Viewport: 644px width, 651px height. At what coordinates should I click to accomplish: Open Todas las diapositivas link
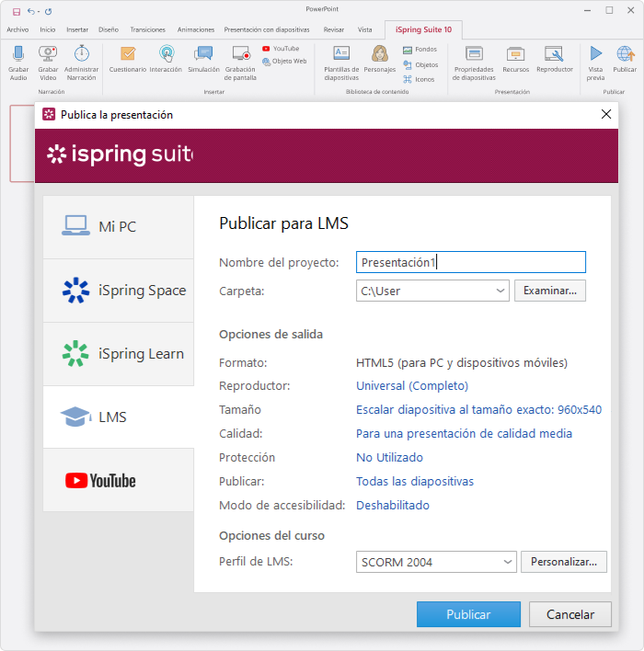pyautogui.click(x=415, y=481)
